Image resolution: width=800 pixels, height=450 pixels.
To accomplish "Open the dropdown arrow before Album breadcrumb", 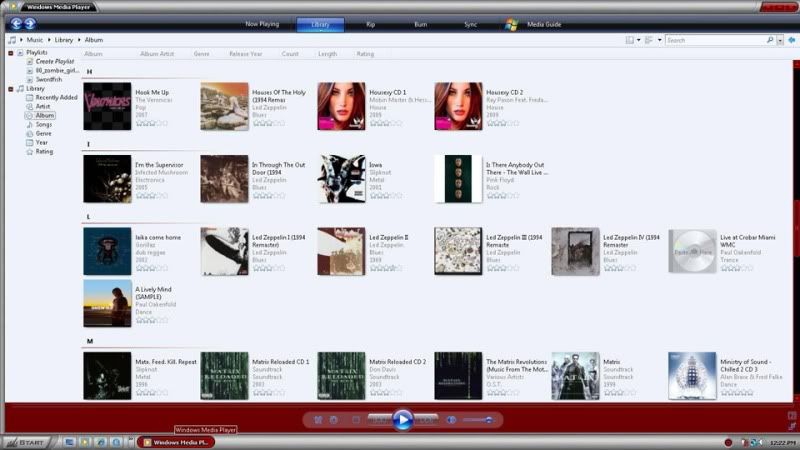I will coord(79,40).
